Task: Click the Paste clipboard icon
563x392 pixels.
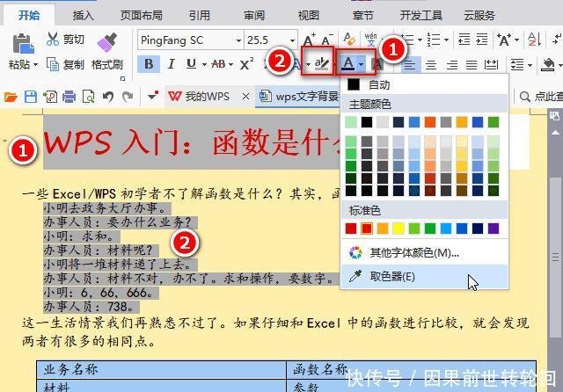Action: pyautogui.click(x=23, y=44)
